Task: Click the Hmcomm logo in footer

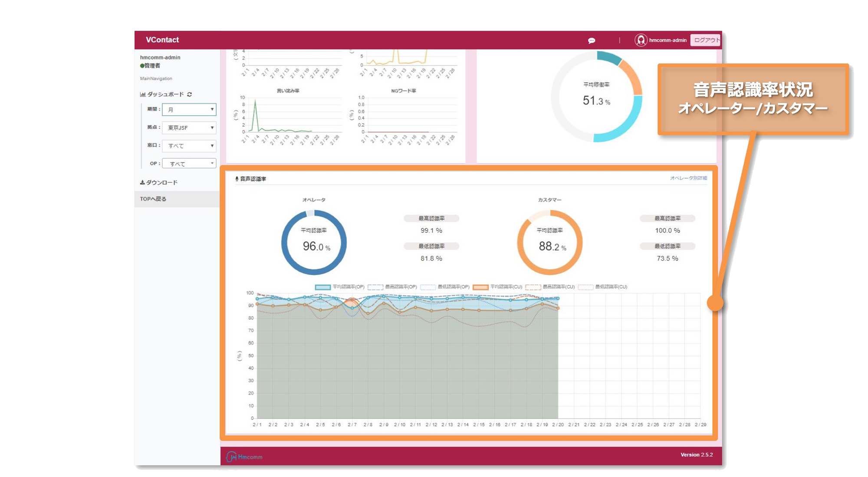Action: click(244, 457)
